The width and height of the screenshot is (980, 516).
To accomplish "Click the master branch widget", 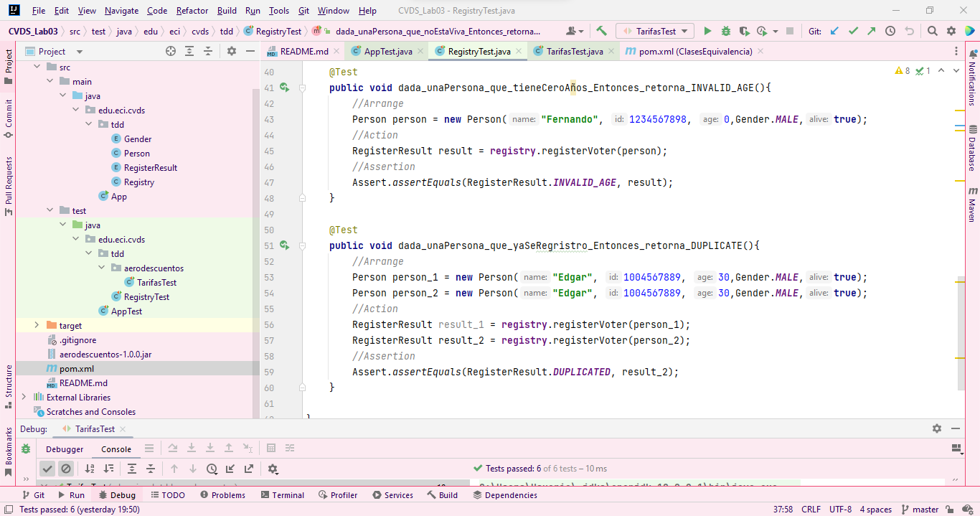I will coord(920,510).
